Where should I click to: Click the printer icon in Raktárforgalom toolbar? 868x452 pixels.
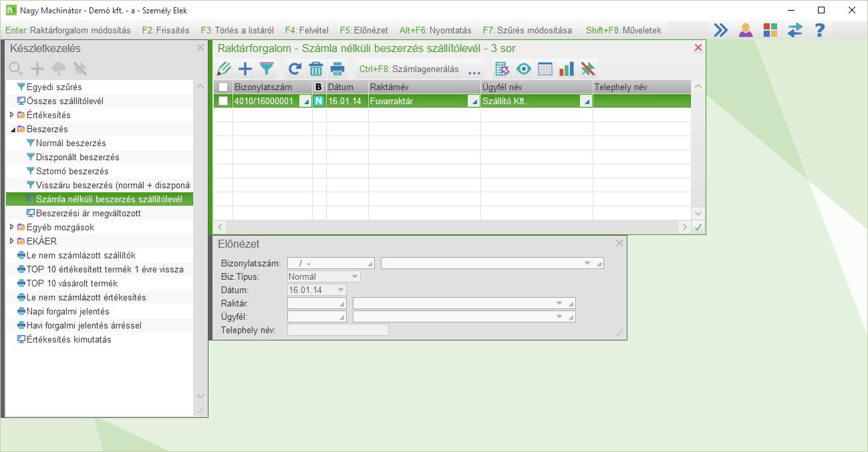click(337, 69)
